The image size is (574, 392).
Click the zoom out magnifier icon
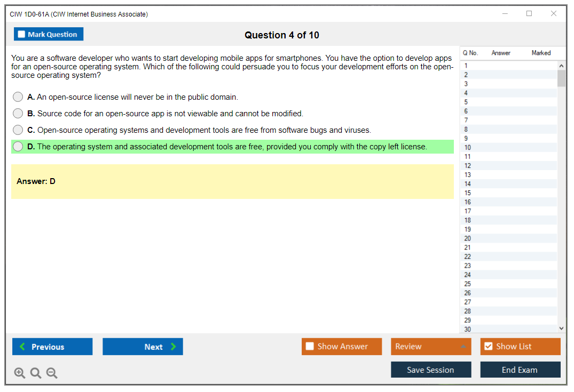point(52,373)
